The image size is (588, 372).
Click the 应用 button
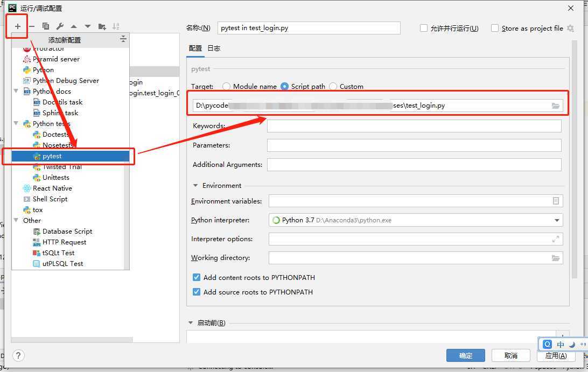click(556, 355)
